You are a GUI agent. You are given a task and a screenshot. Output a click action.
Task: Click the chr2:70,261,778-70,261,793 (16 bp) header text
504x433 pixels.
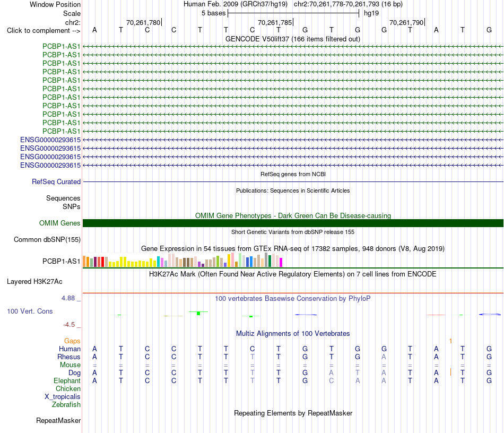pyautogui.click(x=348, y=4)
